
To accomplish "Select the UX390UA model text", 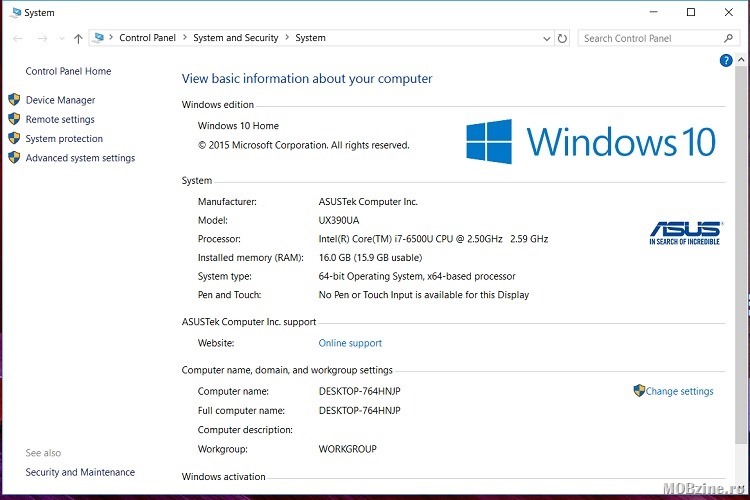I will pyautogui.click(x=339, y=221).
